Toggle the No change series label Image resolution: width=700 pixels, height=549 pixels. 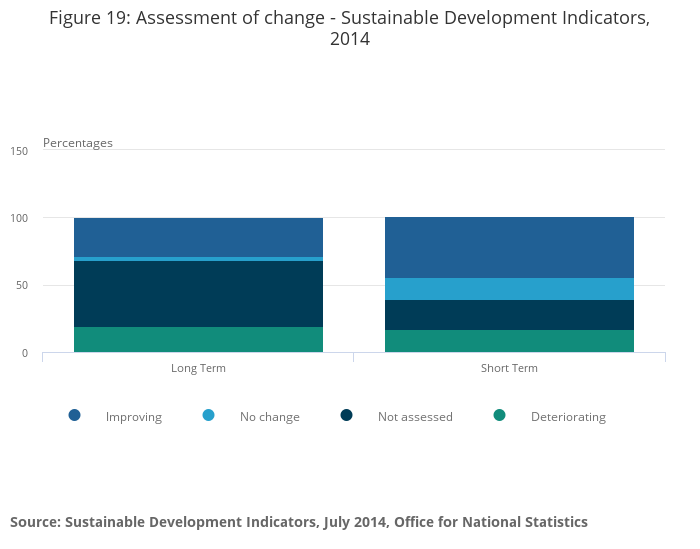click(x=269, y=417)
